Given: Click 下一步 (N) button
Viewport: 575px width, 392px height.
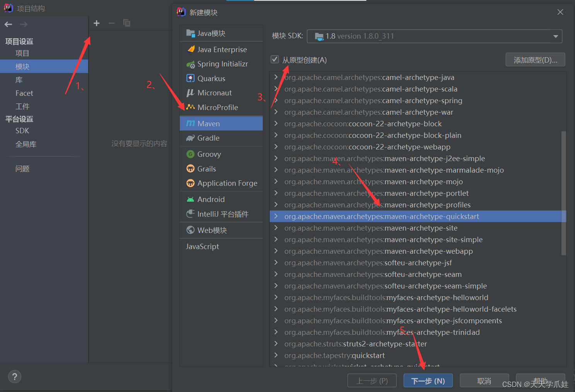Looking at the screenshot, I should tap(428, 381).
